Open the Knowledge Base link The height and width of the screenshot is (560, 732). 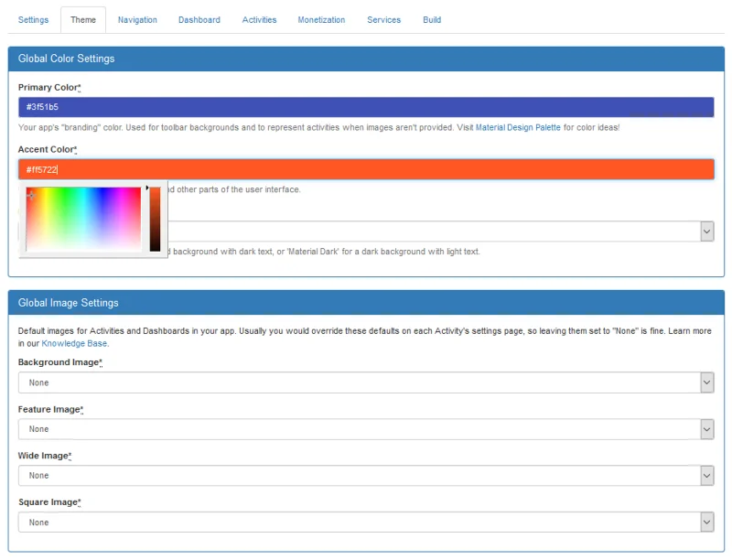74,343
